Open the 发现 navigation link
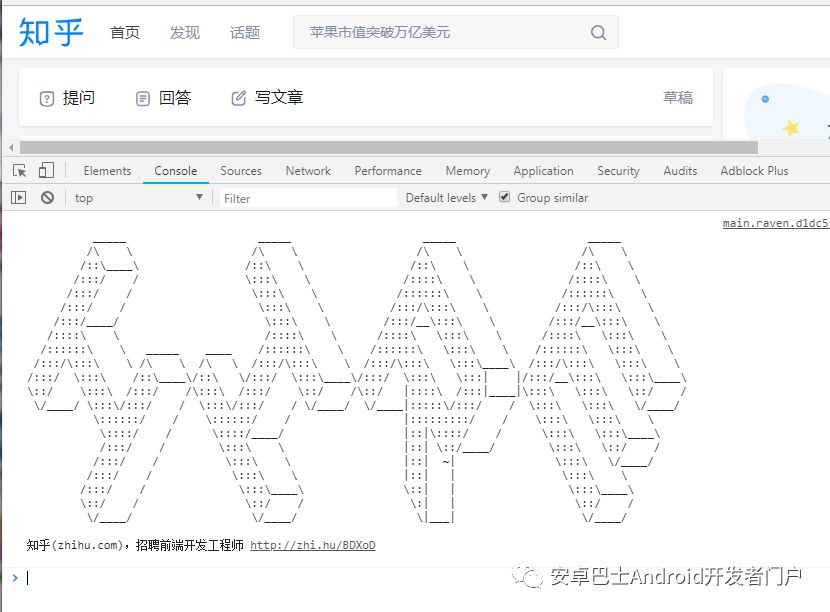This screenshot has height=612, width=830. point(185,32)
